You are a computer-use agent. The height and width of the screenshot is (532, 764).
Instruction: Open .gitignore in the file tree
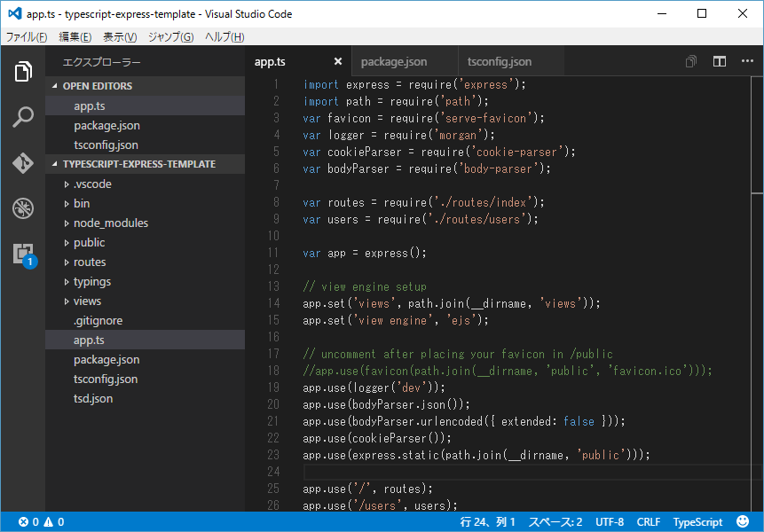coord(146,320)
